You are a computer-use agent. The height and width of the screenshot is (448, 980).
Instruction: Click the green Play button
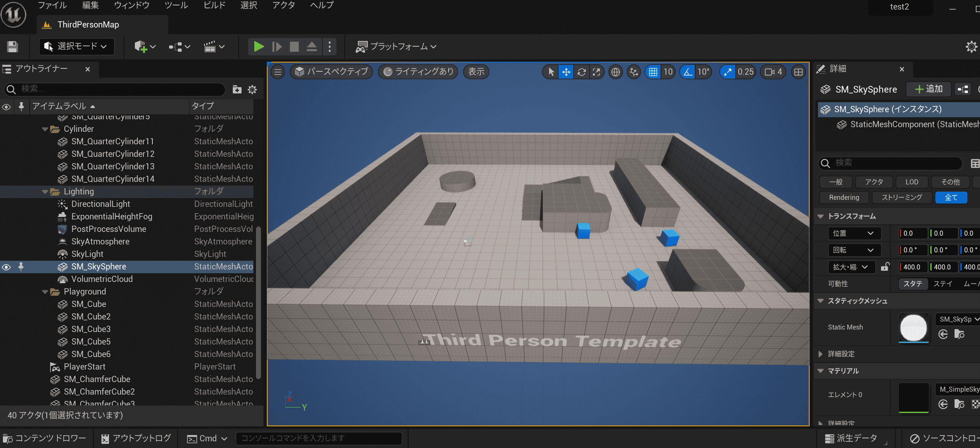point(258,47)
